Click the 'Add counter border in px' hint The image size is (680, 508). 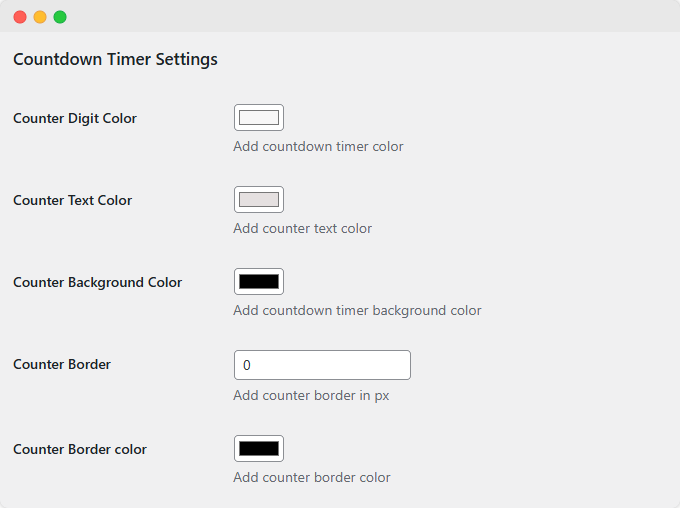311,395
